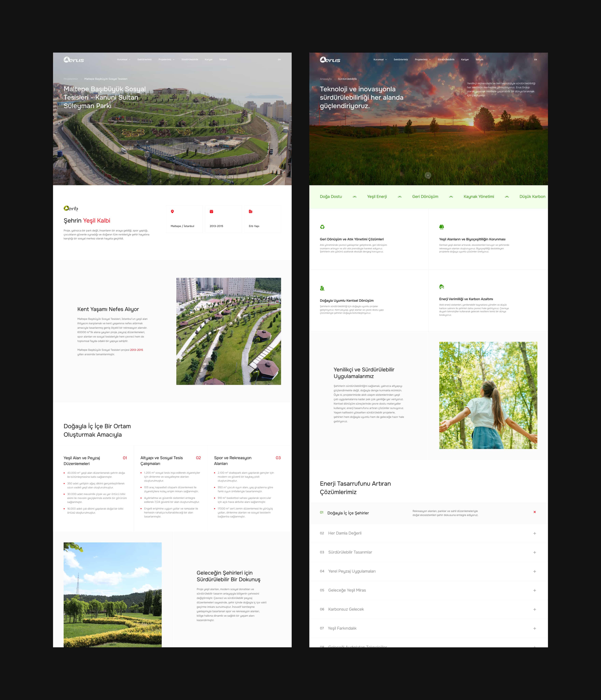Open Projelerimiz dropdown on left page

(167, 59)
